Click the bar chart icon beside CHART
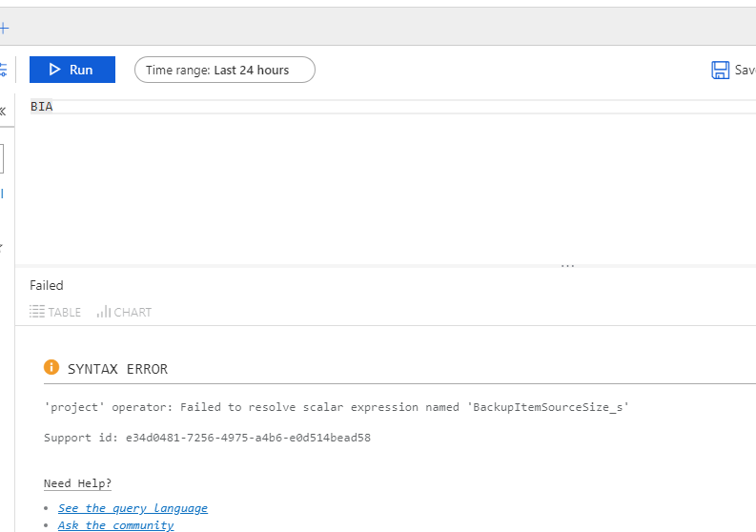This screenshot has height=532, width=756. coord(103,312)
